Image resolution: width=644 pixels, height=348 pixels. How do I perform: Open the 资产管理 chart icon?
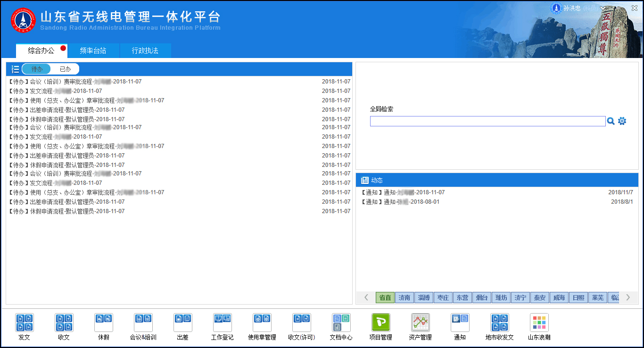[x=420, y=323]
